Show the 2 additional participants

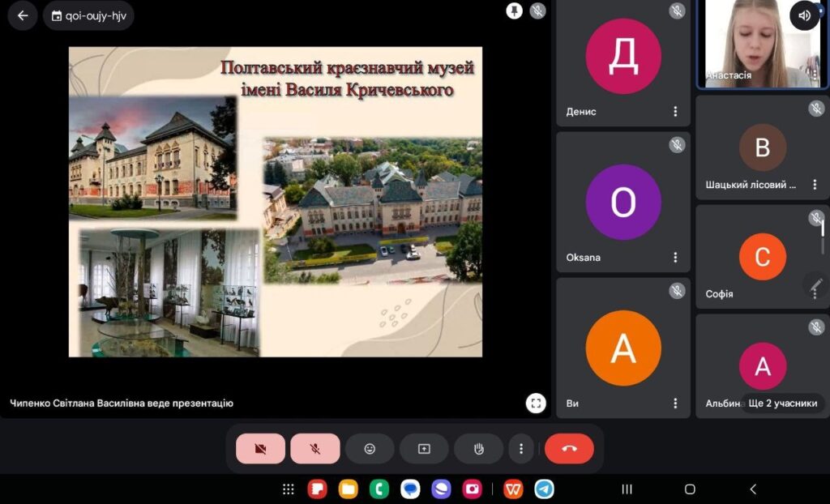point(781,403)
